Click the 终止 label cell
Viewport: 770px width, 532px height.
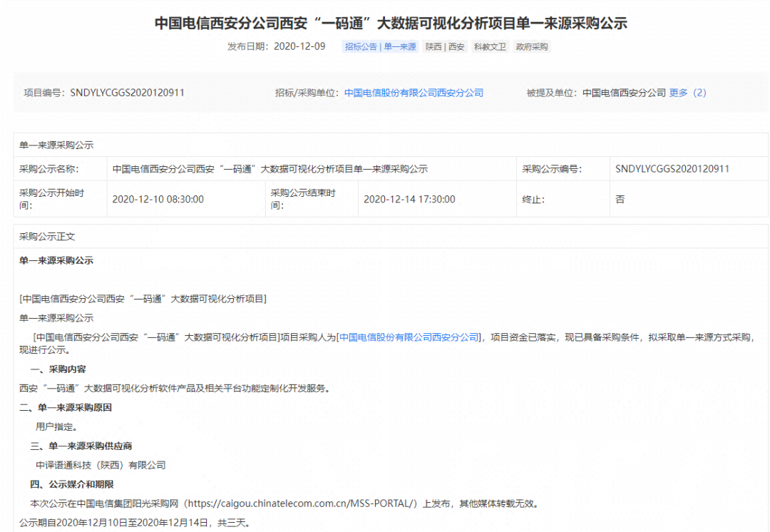[563, 199]
